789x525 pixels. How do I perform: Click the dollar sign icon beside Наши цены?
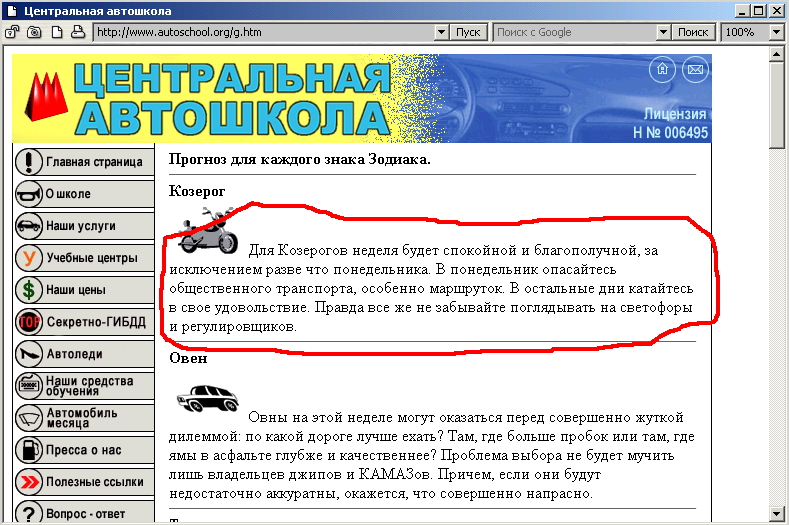(x=29, y=290)
